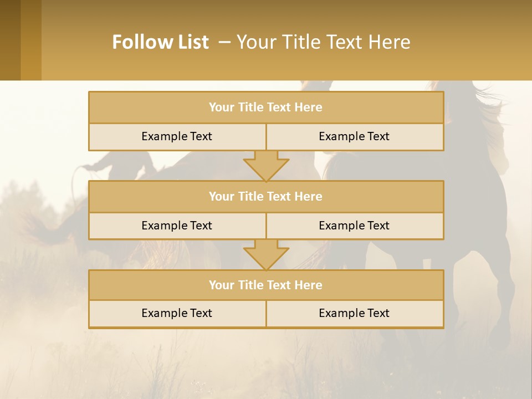The height and width of the screenshot is (399, 532).
Task: Click right 'Example Text' cell in bottom block
Action: point(354,313)
